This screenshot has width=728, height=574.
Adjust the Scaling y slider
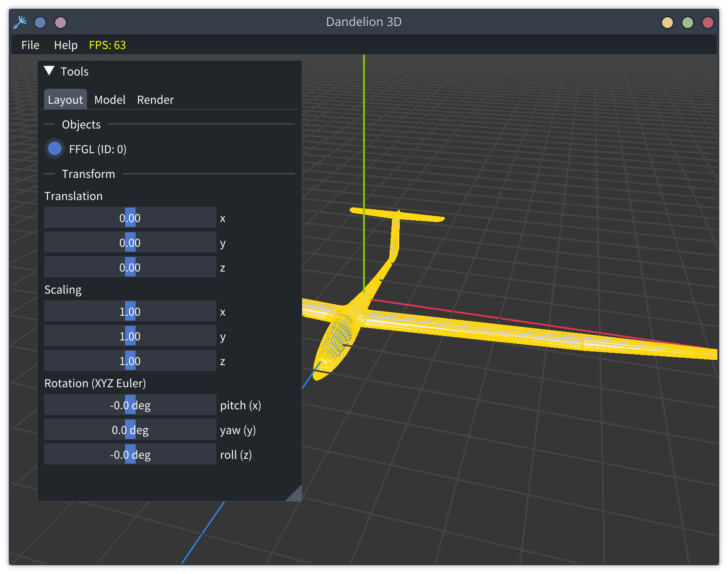[130, 336]
